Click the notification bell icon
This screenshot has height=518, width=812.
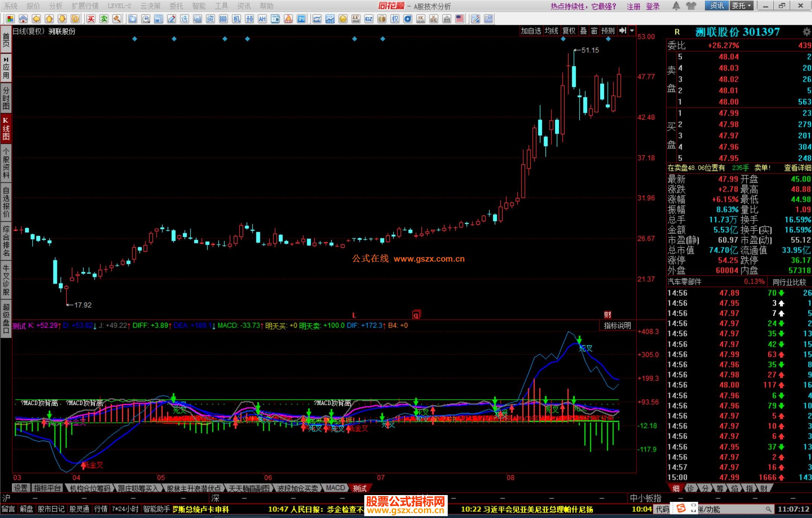(676, 6)
